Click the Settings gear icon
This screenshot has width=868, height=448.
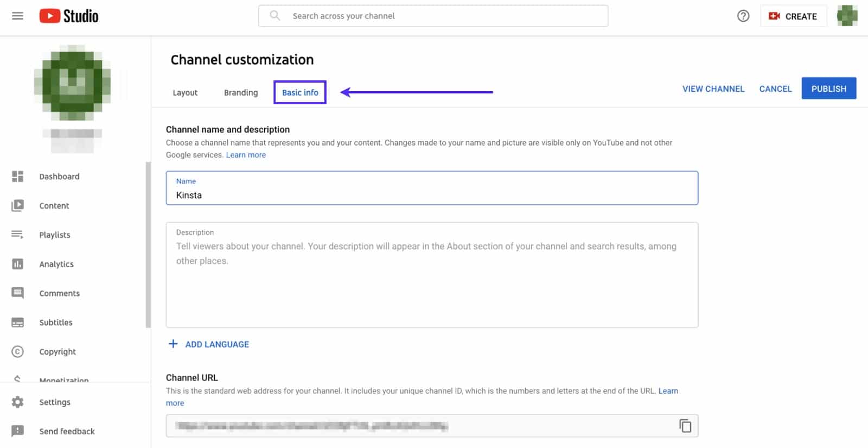pos(17,402)
